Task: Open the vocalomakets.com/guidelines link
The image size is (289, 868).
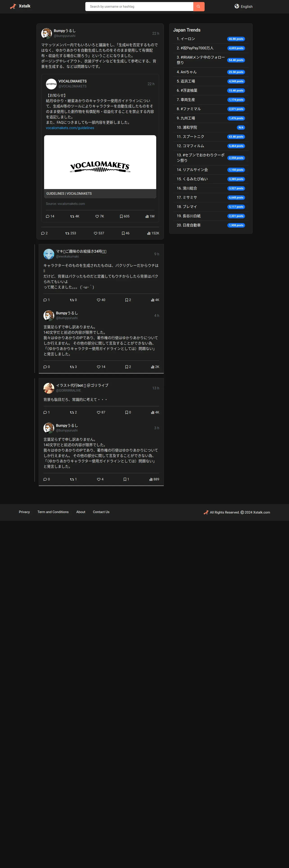Action: tap(70, 128)
